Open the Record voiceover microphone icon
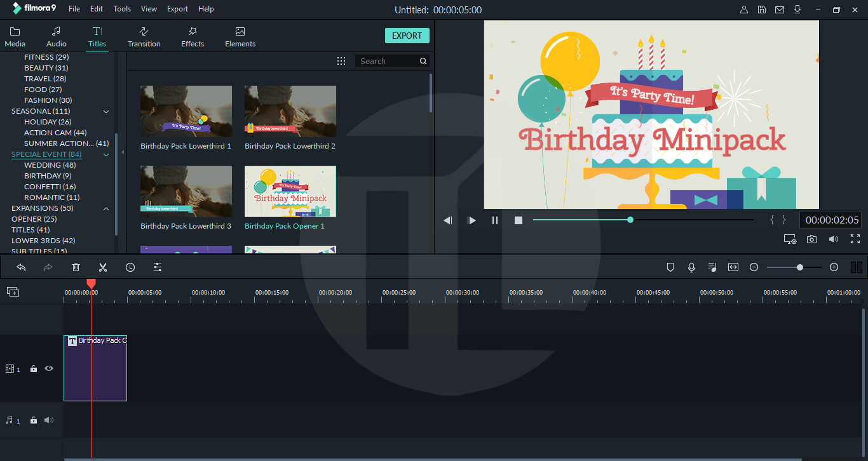 (691, 267)
